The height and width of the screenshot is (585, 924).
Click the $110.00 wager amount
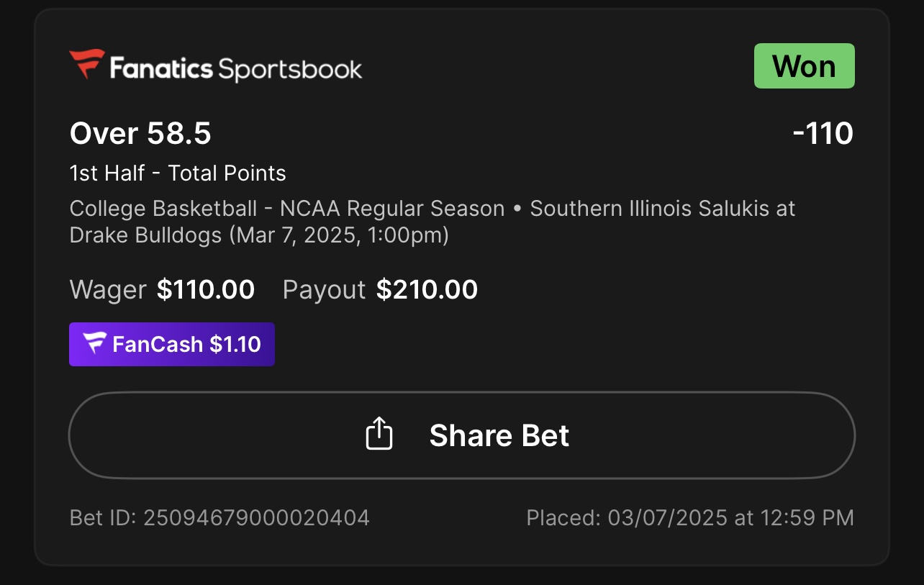206,290
